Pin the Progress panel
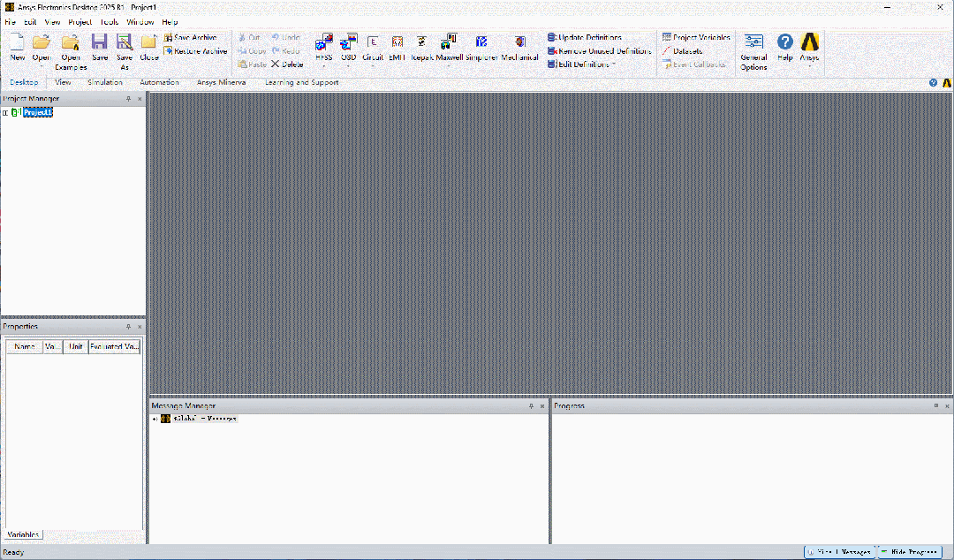The image size is (954, 560). point(935,406)
